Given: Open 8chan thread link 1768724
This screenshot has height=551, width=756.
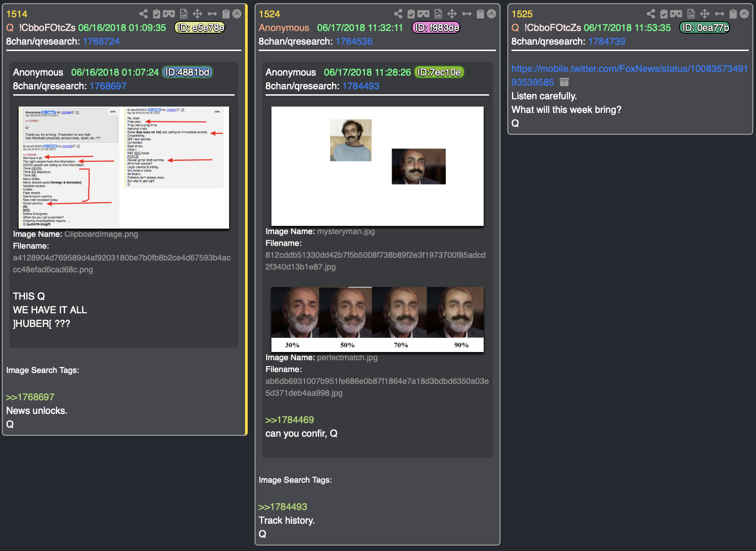Looking at the screenshot, I should point(101,41).
